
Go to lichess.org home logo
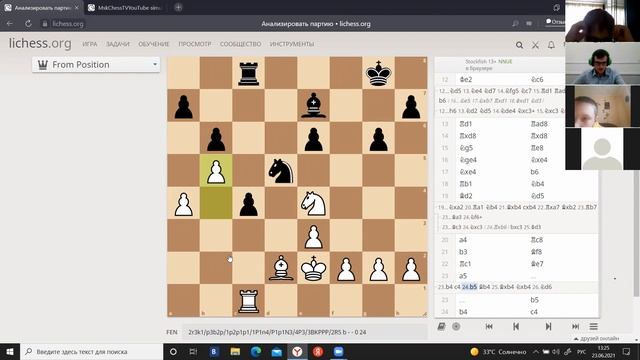click(x=40, y=43)
